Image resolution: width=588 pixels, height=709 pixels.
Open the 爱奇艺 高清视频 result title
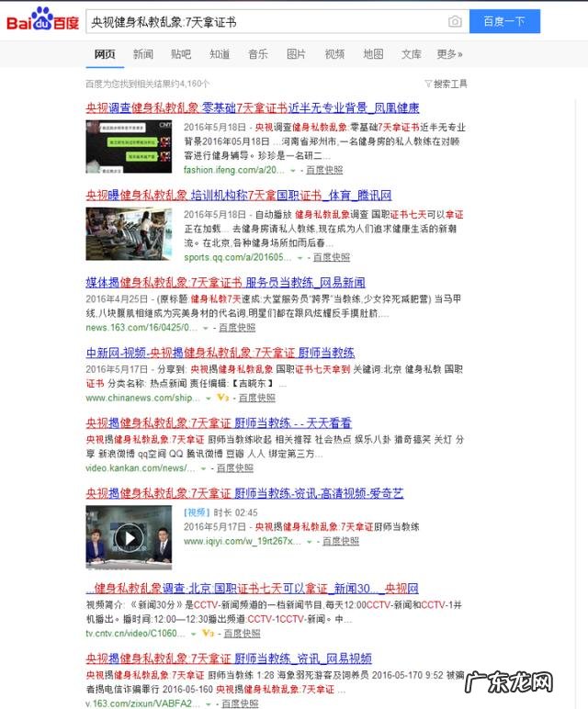pyautogui.click(x=244, y=493)
